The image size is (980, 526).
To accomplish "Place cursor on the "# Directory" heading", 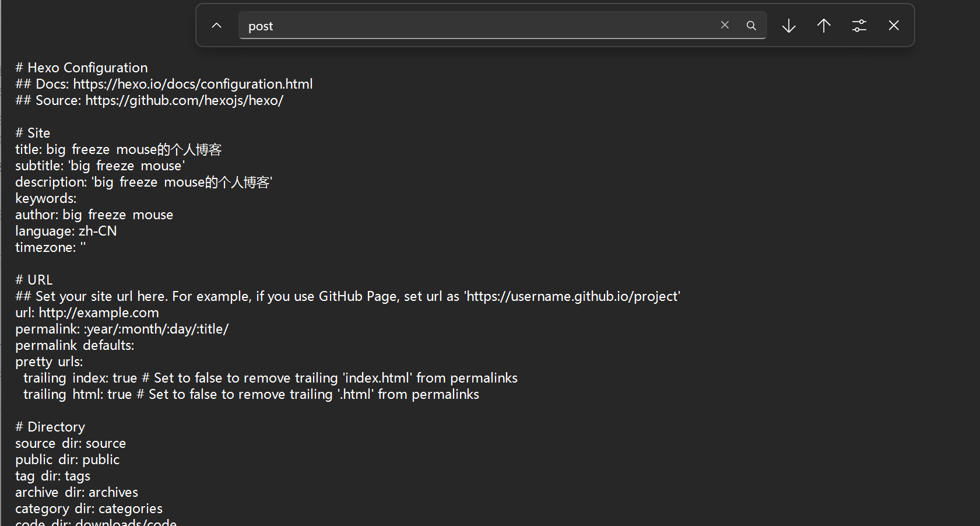I will coord(50,427).
